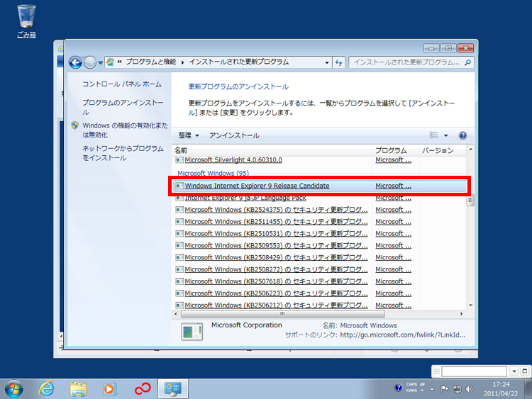Open the volume speaker tray icon
The width and height of the screenshot is (532, 399).
[x=470, y=389]
